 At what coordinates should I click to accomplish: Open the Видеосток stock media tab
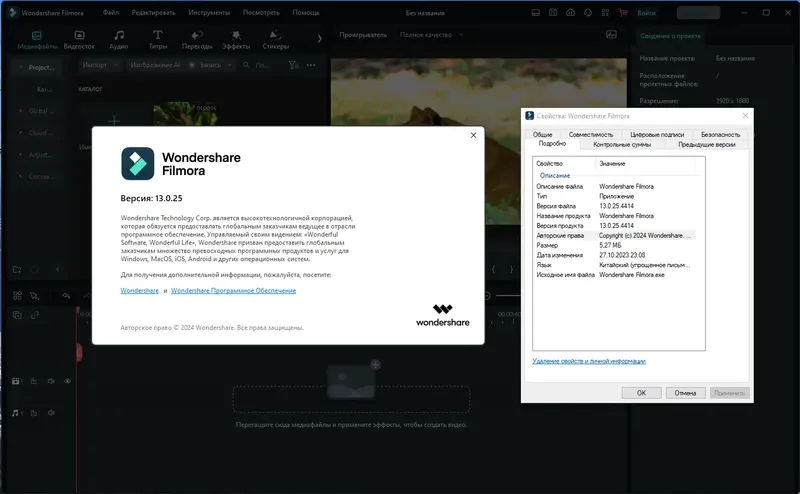click(x=79, y=40)
